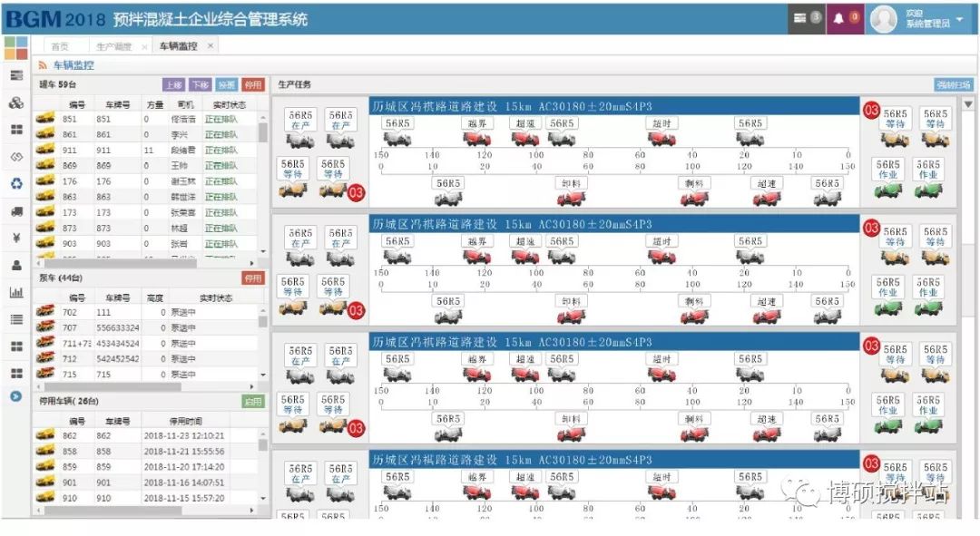Click the purple 上移 button

(x=173, y=84)
